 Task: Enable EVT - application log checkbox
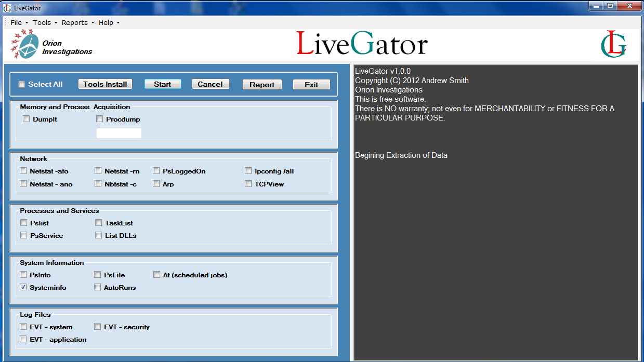[x=23, y=339]
